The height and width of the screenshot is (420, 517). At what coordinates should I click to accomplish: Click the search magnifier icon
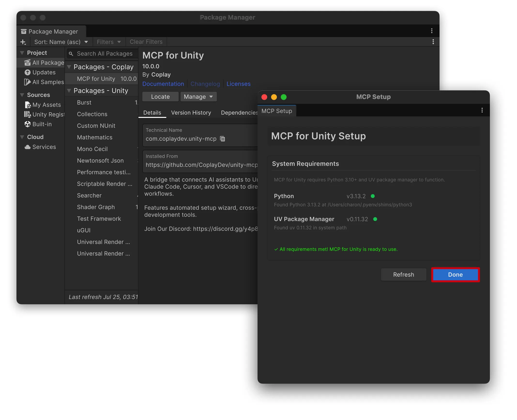(71, 54)
